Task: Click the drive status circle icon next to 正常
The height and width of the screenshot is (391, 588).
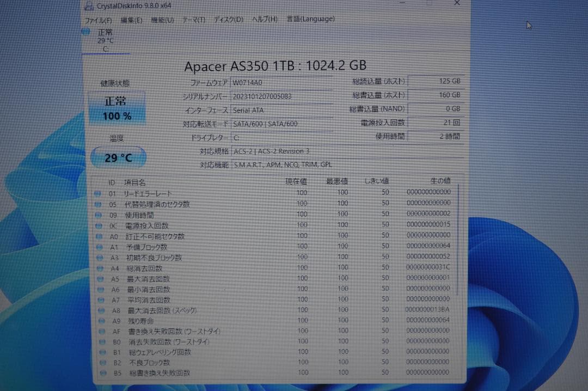Action: tap(86, 32)
